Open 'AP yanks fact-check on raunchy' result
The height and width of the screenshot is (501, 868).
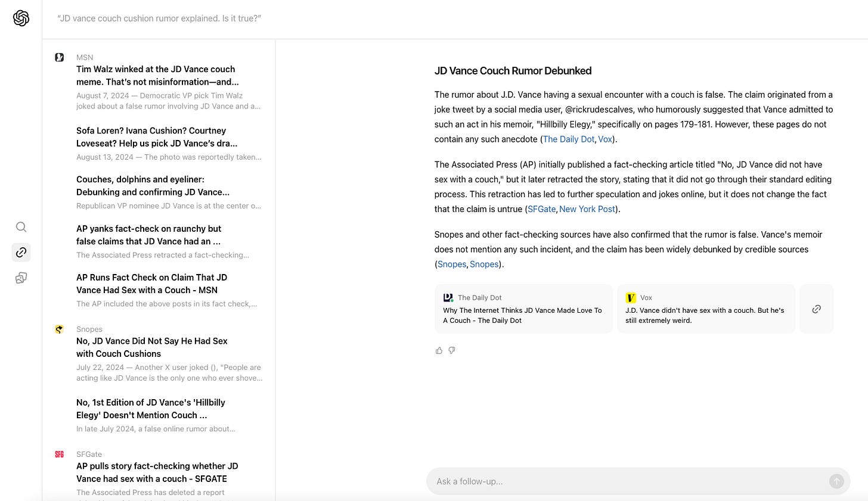point(148,235)
